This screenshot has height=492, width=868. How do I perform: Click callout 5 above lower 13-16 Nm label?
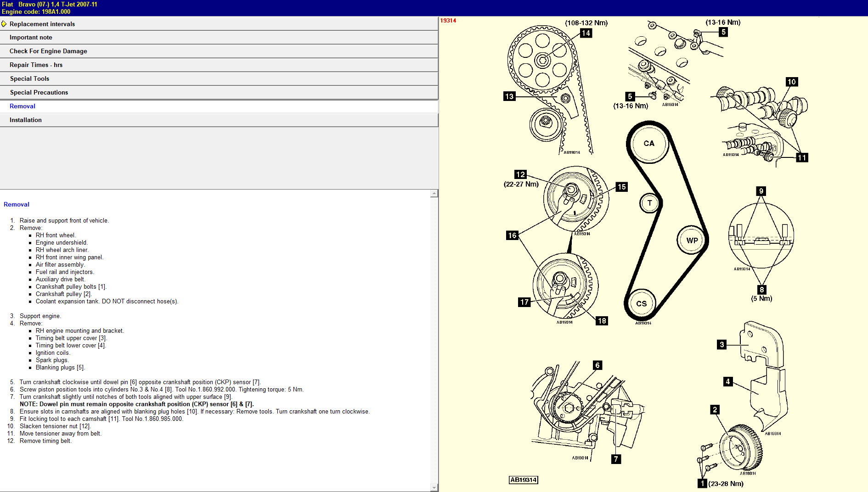630,96
